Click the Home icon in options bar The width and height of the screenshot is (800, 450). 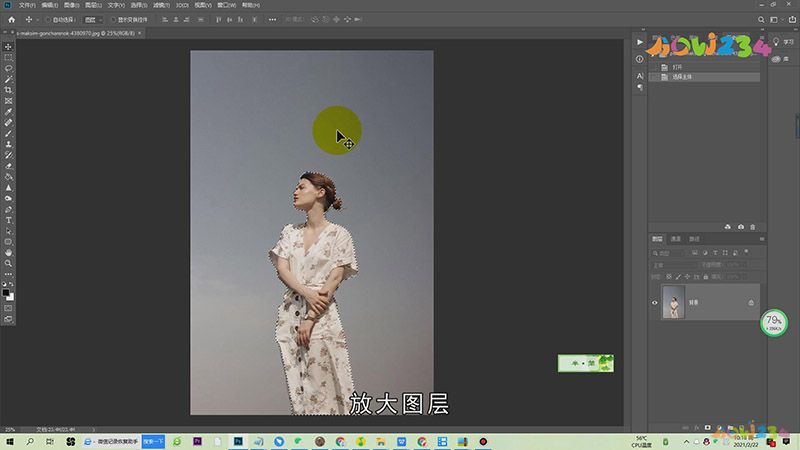point(11,19)
